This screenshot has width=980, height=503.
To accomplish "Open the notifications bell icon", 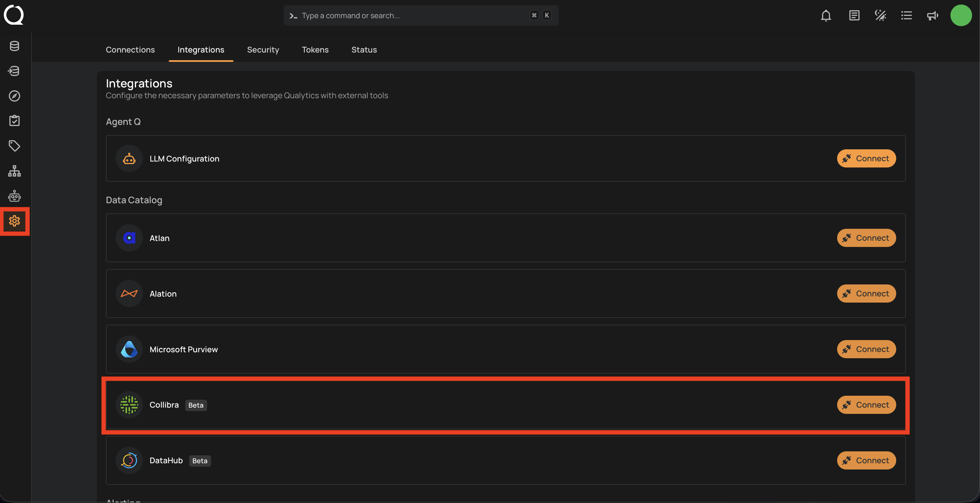I will tap(825, 16).
